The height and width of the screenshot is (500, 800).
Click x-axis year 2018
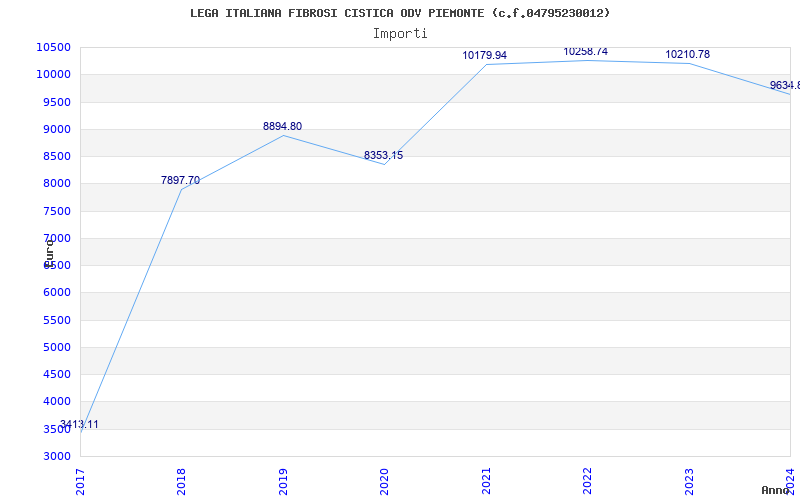(x=181, y=481)
